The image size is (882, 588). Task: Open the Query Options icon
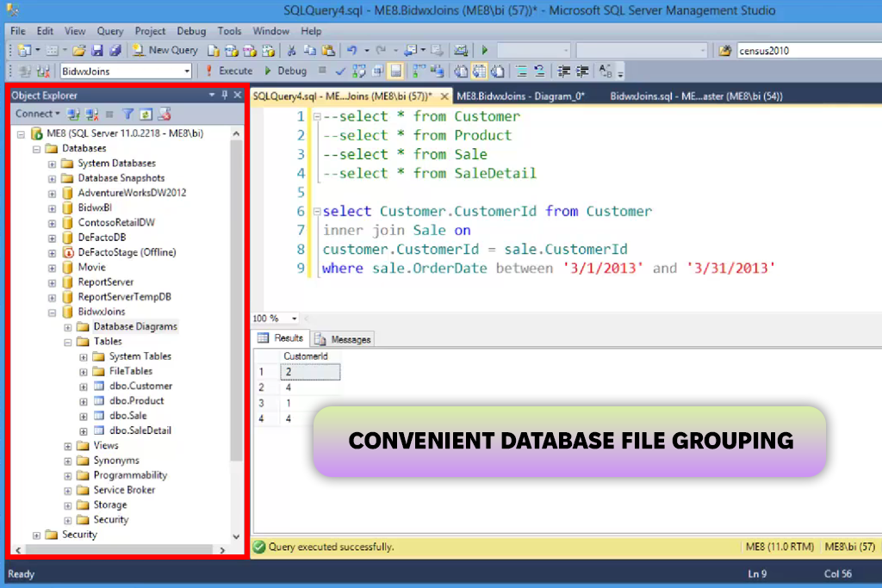[x=377, y=71]
